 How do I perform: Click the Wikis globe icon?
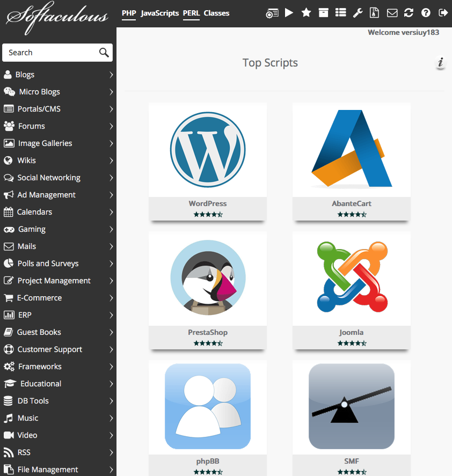click(x=8, y=160)
